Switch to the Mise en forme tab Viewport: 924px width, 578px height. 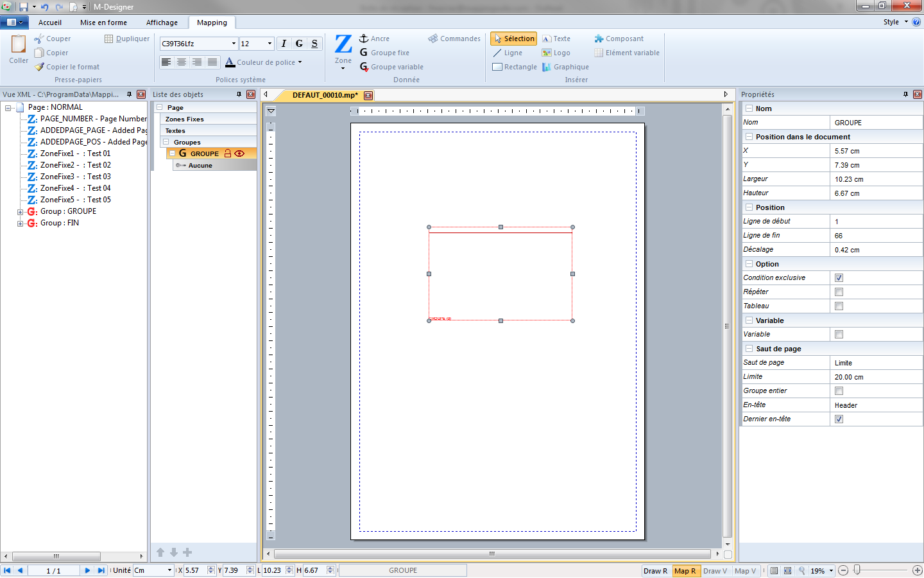103,22
